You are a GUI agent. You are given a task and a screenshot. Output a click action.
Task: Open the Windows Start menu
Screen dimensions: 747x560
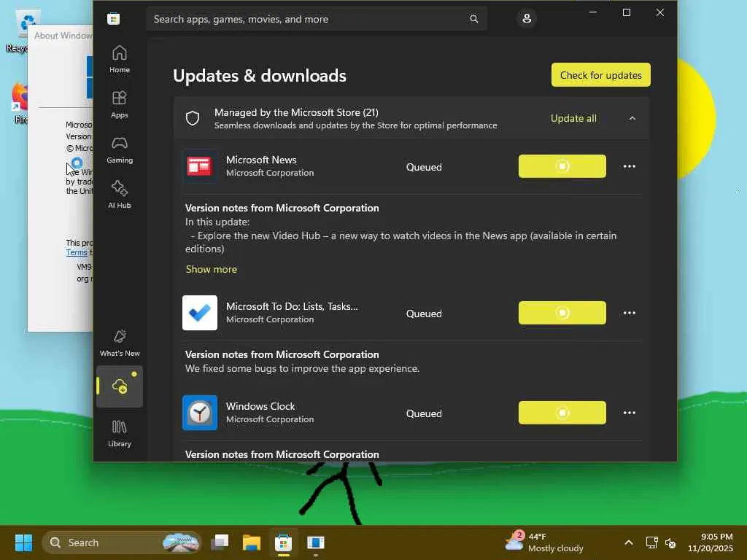coord(23,542)
